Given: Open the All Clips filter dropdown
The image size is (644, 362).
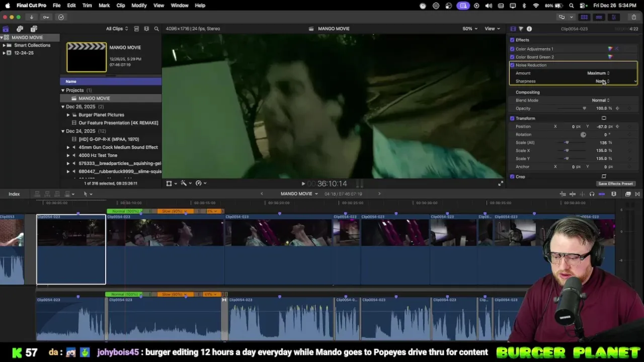Looking at the screenshot, I should point(117,29).
